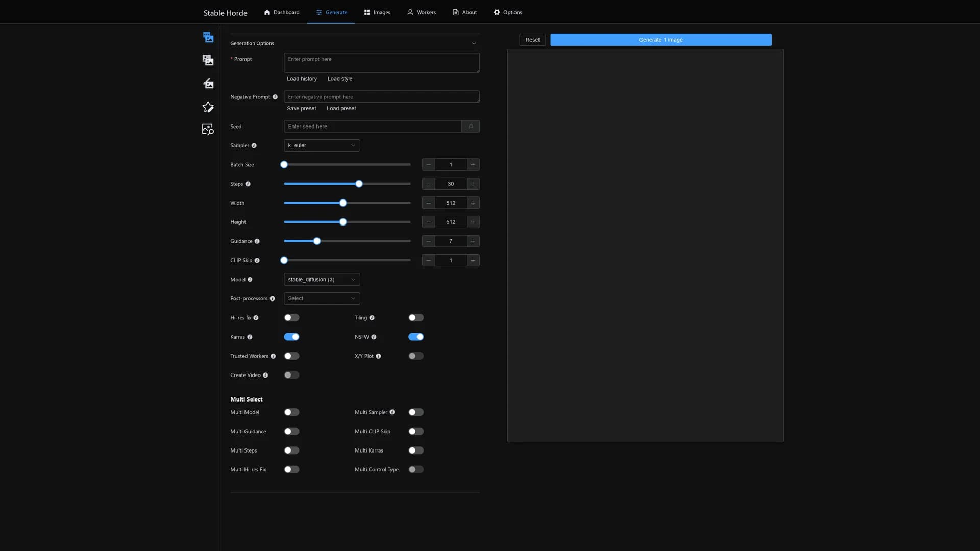980x551 pixels.
Task: Turn off the Karras toggle
Action: tap(291, 337)
